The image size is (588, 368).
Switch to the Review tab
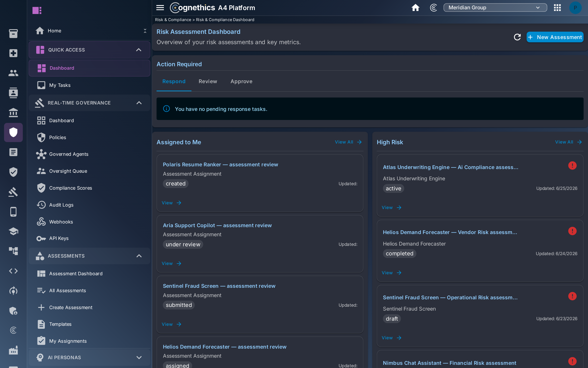(x=208, y=81)
